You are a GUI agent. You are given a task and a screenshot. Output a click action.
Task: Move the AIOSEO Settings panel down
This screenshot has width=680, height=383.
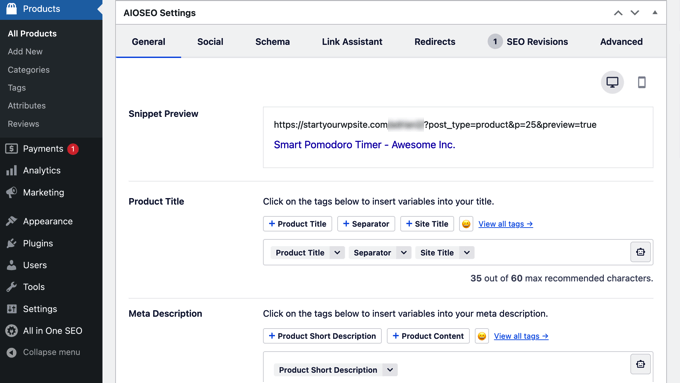point(634,13)
